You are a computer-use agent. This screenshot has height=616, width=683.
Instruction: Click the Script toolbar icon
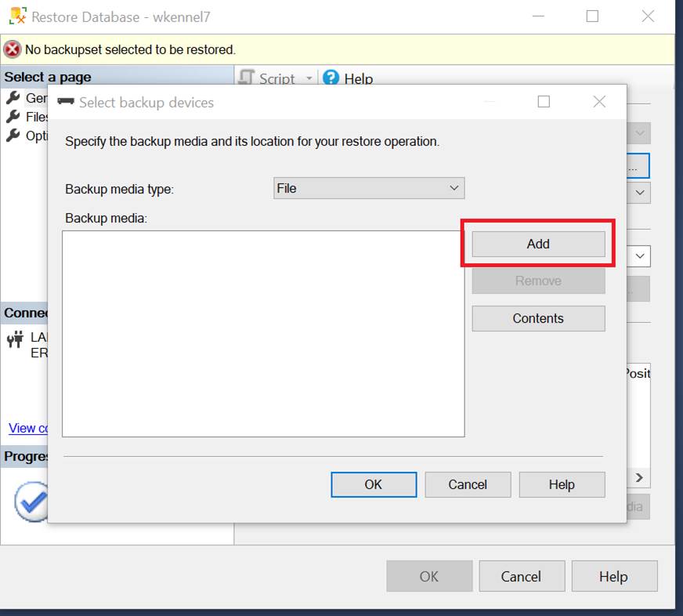point(248,78)
